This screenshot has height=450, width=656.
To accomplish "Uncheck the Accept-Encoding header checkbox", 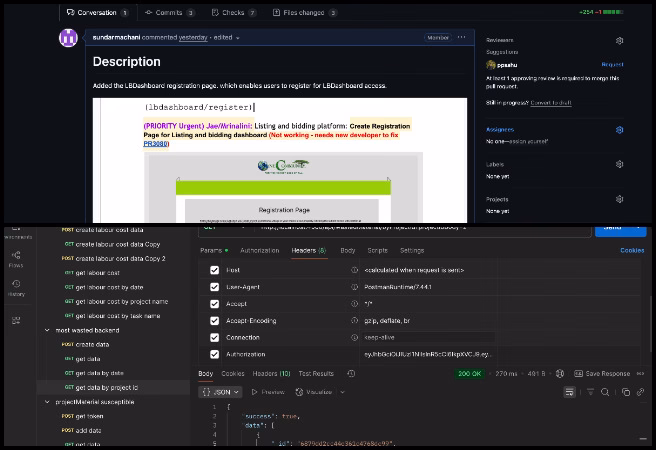I will 215,320.
